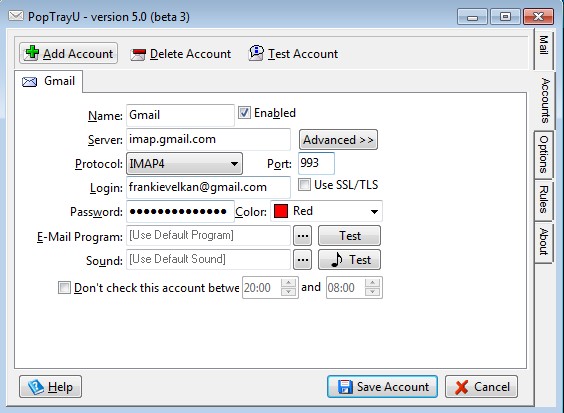
Task: Decrease the 20:00 start time spinner
Action: tap(288, 292)
